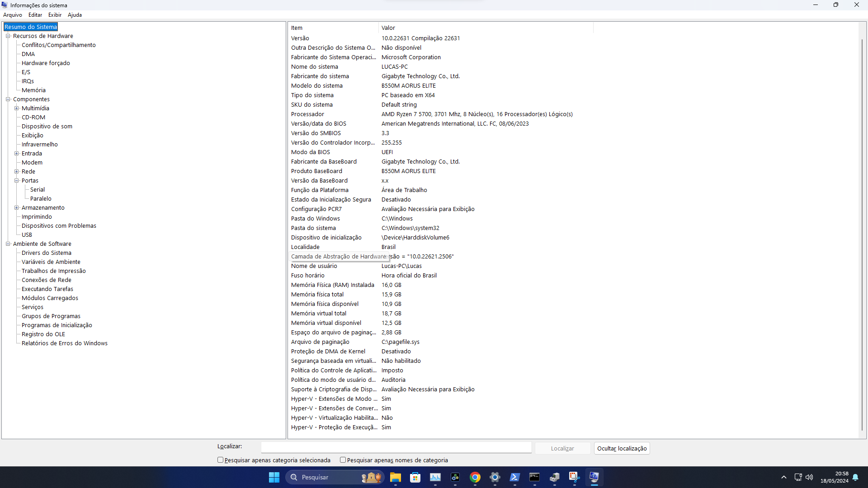The width and height of the screenshot is (868, 488).
Task: Open PowerShell from the taskbar
Action: point(515,477)
